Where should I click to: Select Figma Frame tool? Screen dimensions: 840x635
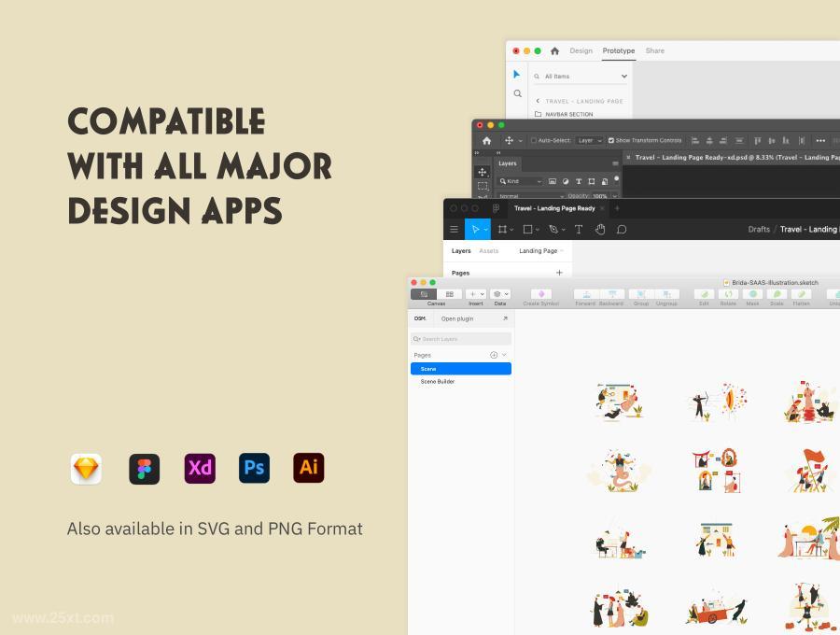[x=502, y=230]
